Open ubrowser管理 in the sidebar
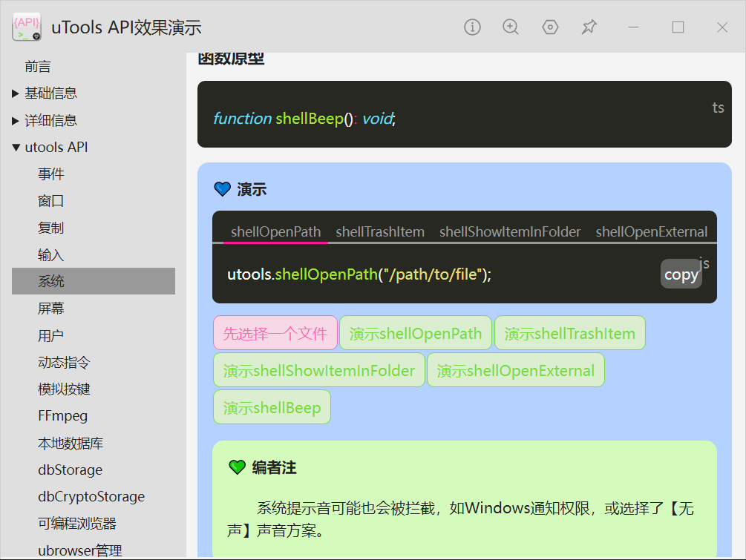 pyautogui.click(x=80, y=550)
